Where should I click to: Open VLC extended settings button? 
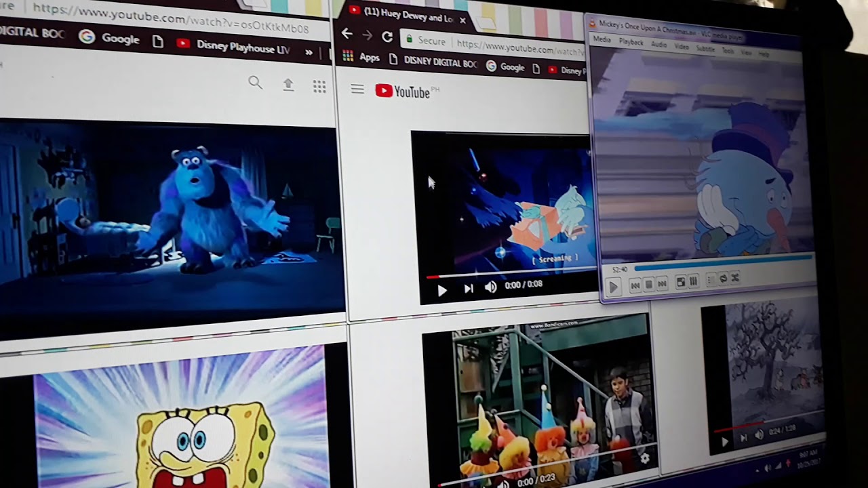693,281
